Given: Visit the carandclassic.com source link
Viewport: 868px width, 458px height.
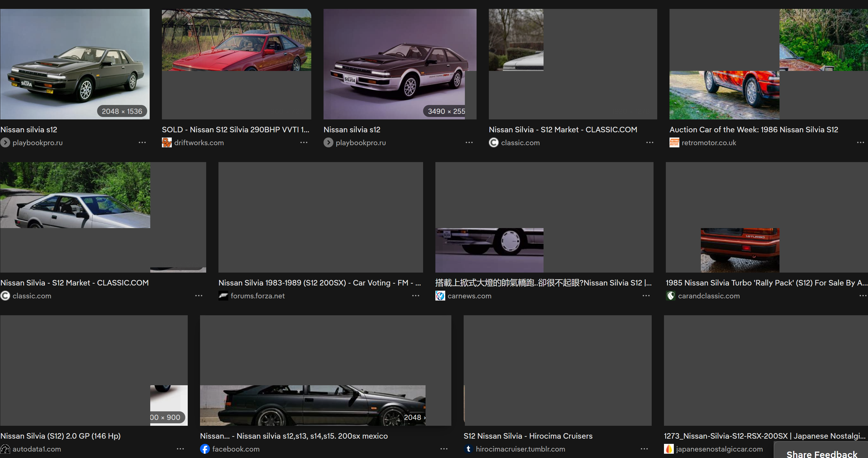Looking at the screenshot, I should (709, 296).
